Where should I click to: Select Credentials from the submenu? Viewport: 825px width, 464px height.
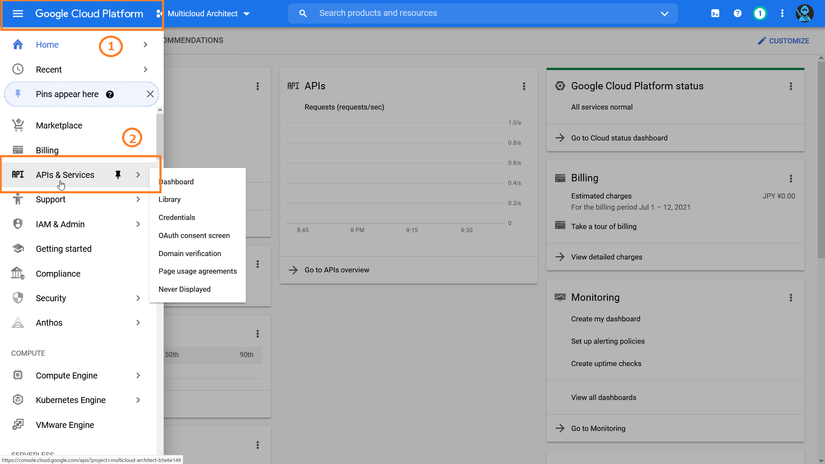[x=177, y=218]
